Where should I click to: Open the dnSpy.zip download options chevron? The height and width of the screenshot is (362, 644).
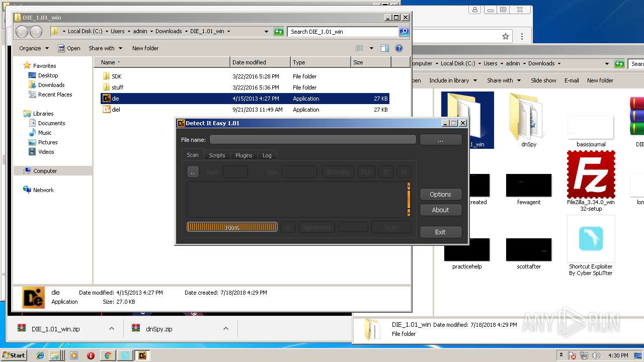tap(225, 329)
